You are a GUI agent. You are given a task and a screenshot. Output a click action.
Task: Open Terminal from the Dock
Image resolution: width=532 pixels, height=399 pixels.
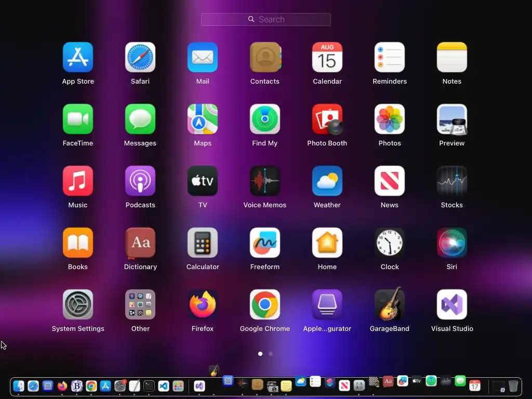click(x=149, y=386)
